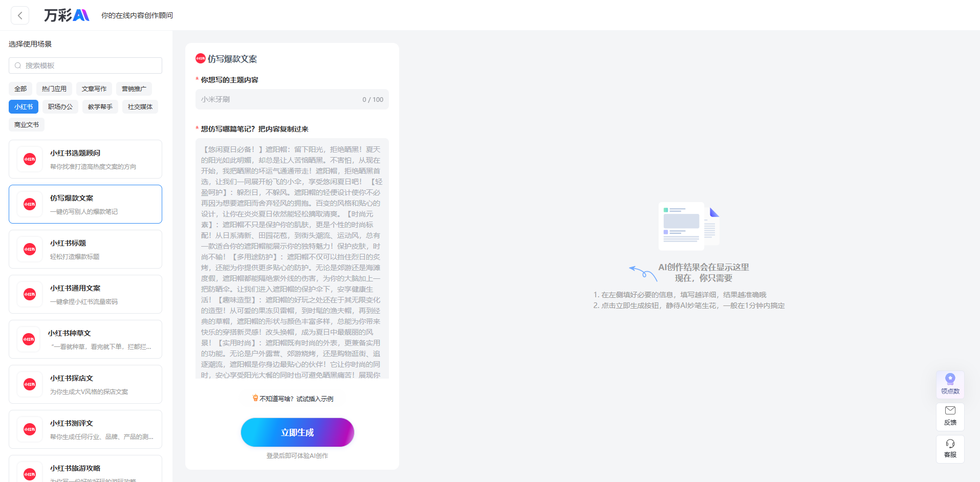
Task: Click 登录后即可体验AI创作 text
Action: [x=297, y=455]
